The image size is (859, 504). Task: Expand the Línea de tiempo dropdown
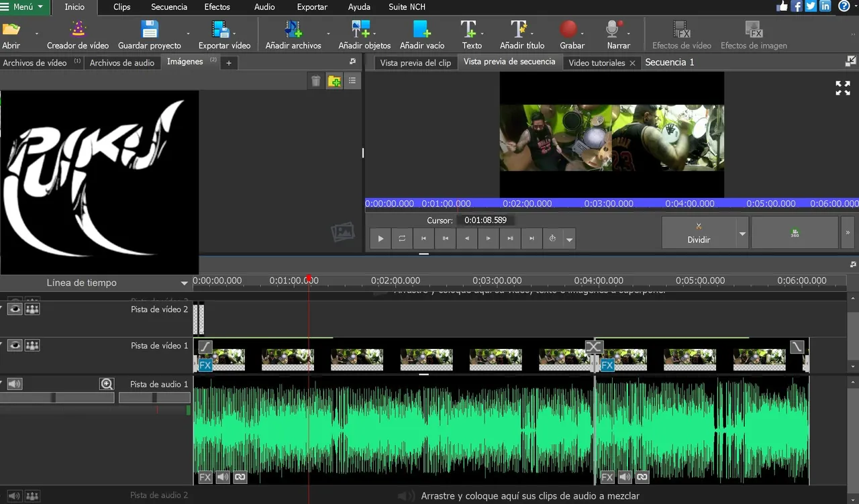(184, 283)
